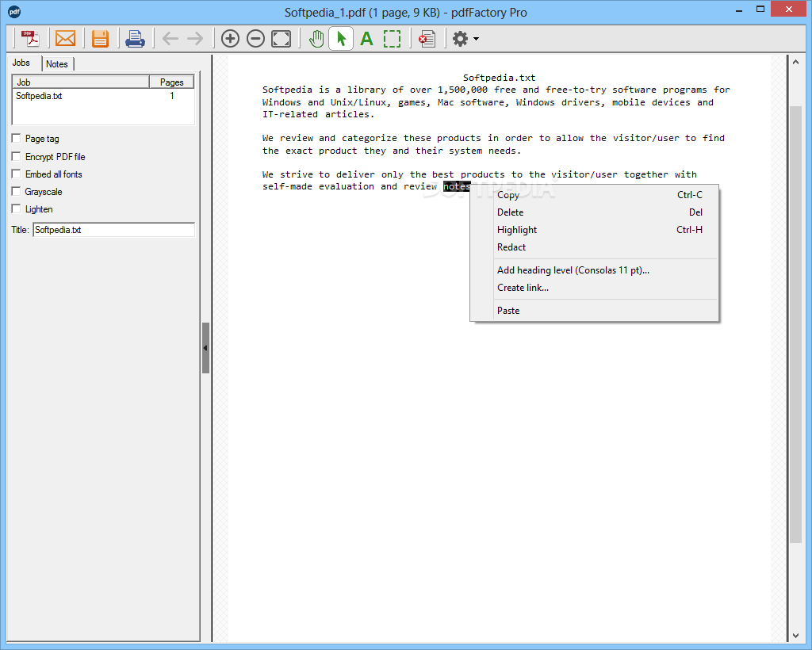Print the document using printer icon
Screen dimensions: 812x650
pyautogui.click(x=135, y=38)
